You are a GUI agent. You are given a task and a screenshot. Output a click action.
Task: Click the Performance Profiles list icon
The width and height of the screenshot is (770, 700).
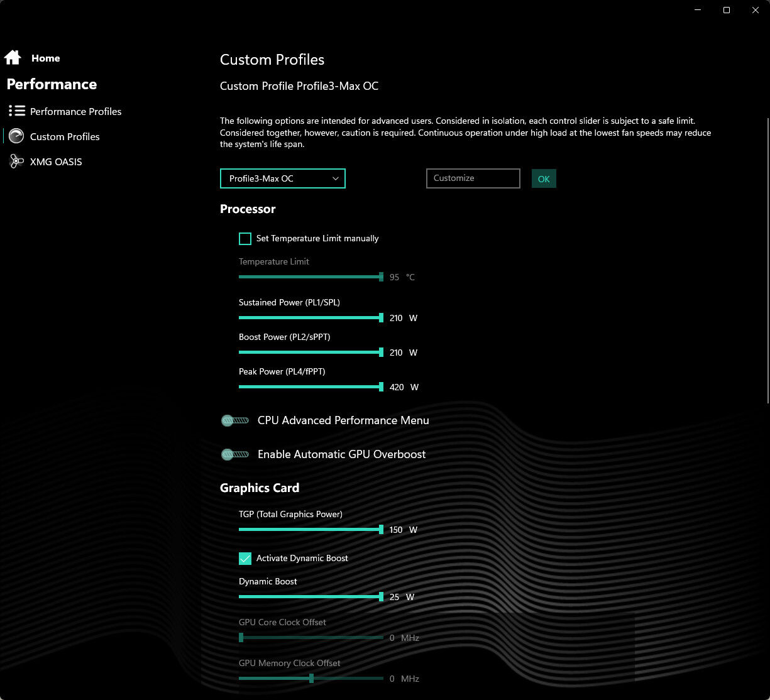pos(16,111)
